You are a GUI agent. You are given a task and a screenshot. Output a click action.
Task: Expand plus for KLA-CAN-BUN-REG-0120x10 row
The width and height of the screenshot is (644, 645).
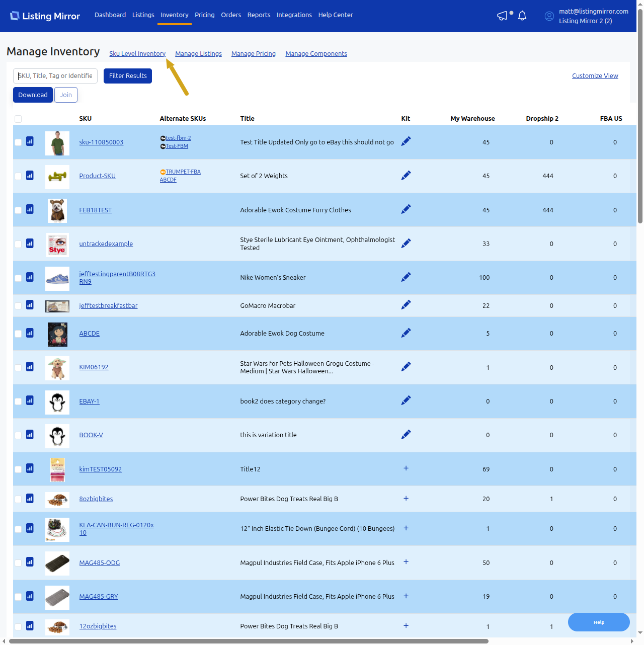(406, 528)
